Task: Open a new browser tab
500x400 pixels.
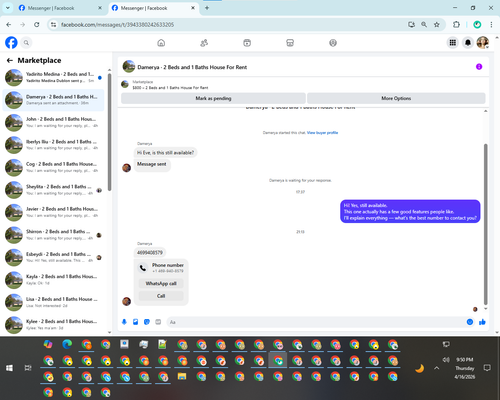Action: (207, 8)
